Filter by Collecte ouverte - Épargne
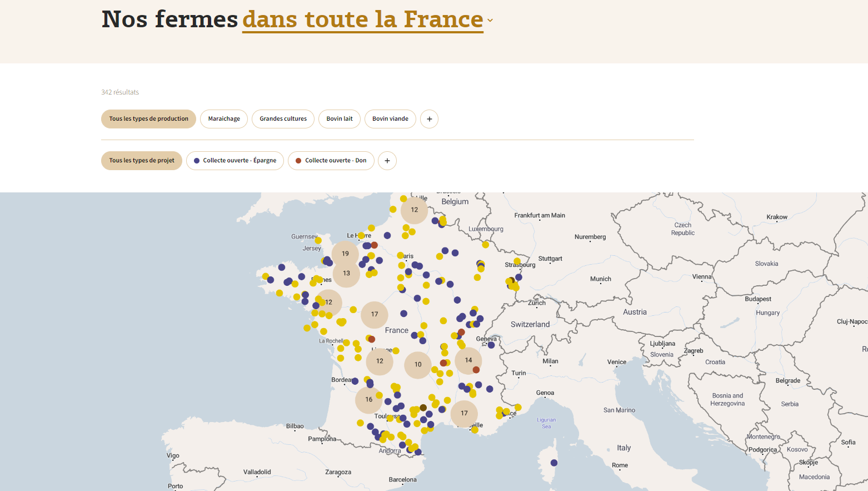 (235, 161)
